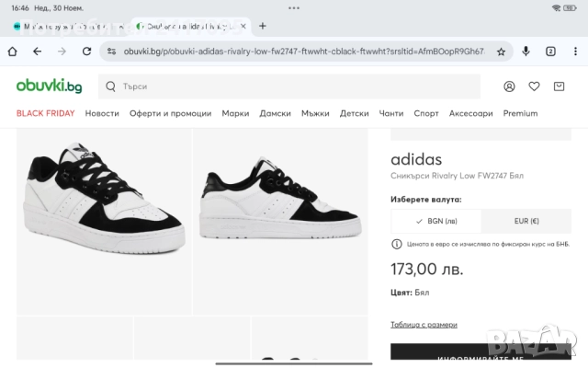Click the forward arrow in browser toolbar

(x=62, y=52)
